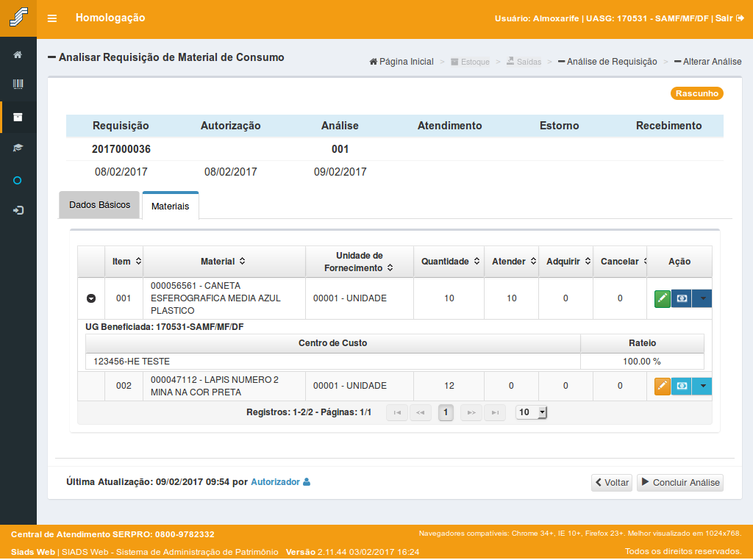Open rows-per-page dropdown showing 10
753x560 pixels.
coord(531,412)
